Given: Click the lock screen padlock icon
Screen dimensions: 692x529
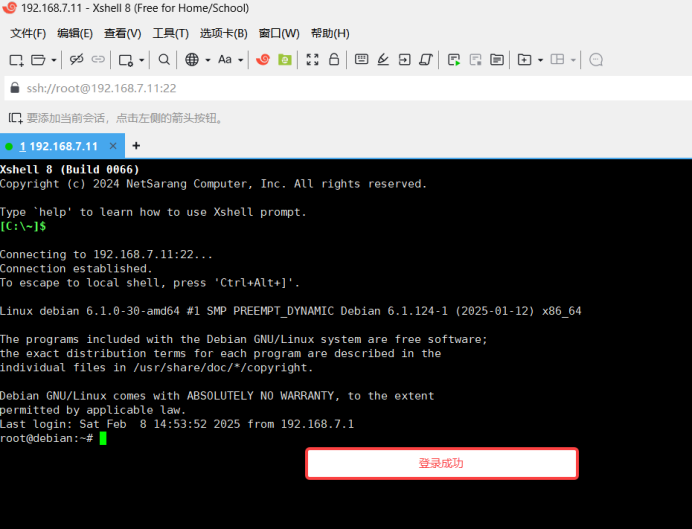Looking at the screenshot, I should (333, 60).
